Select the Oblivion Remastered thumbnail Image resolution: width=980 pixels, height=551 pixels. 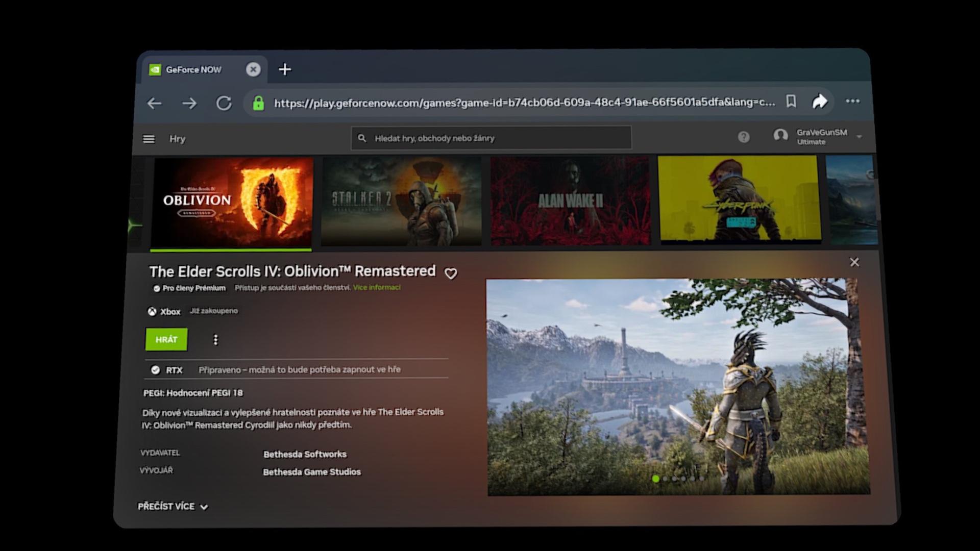pos(232,203)
